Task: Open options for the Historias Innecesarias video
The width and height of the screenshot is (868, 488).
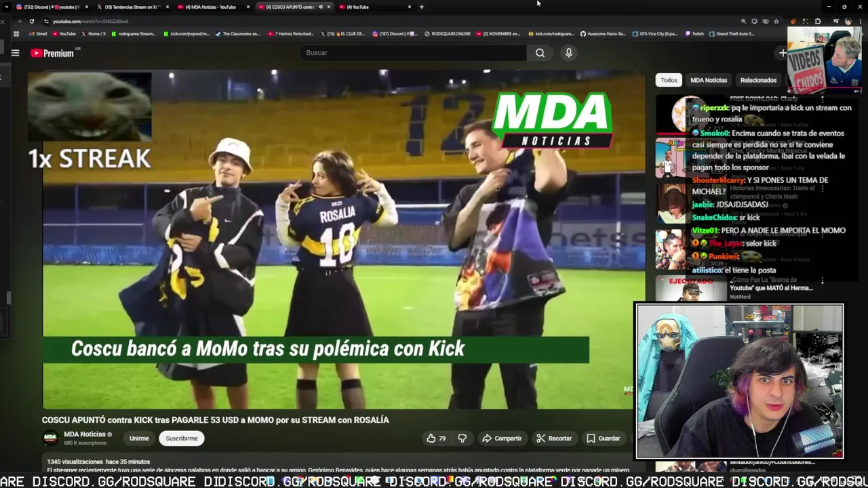Action: 822,188
